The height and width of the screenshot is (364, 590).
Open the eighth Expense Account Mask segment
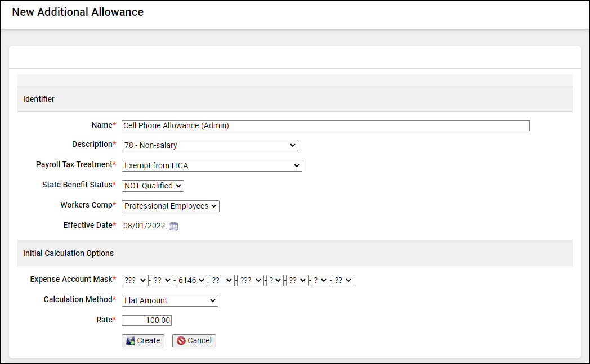tap(320, 280)
